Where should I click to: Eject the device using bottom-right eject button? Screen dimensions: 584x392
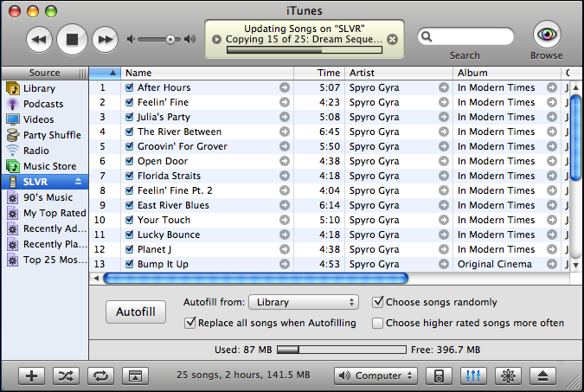pyautogui.click(x=542, y=376)
